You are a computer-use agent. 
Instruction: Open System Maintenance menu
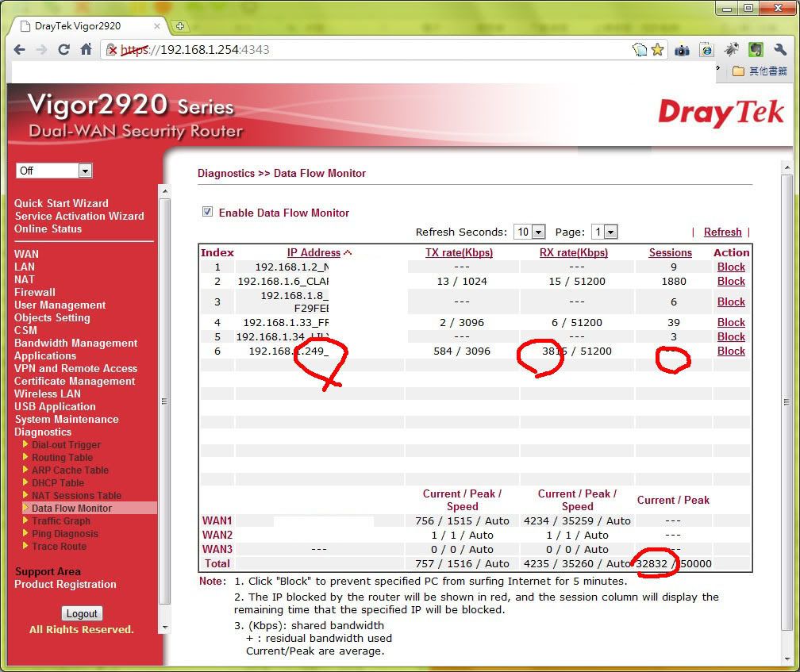tap(67, 419)
